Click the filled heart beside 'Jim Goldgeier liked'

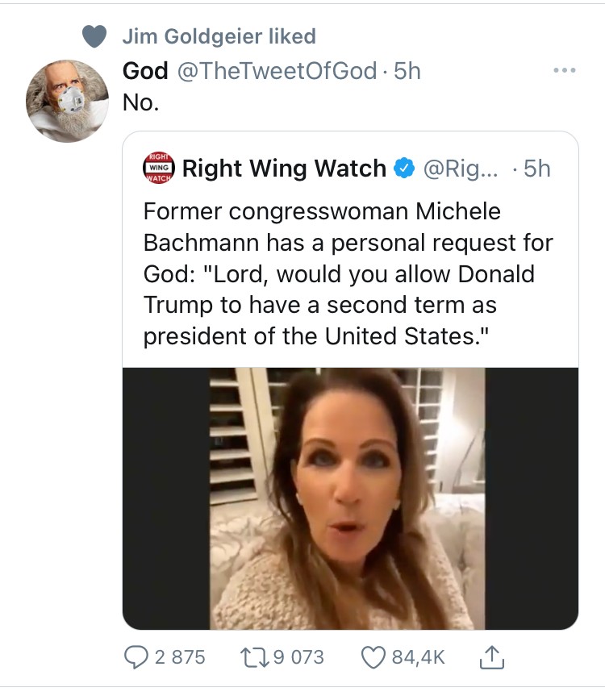[94, 36]
